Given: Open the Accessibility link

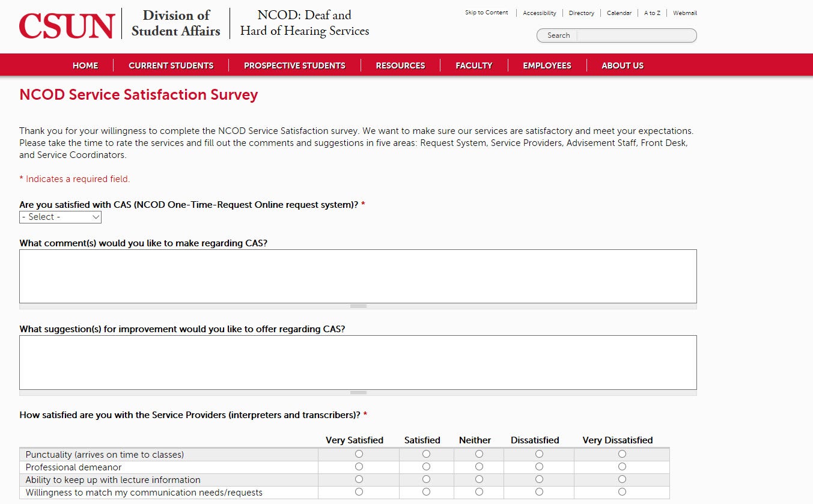Looking at the screenshot, I should point(539,13).
